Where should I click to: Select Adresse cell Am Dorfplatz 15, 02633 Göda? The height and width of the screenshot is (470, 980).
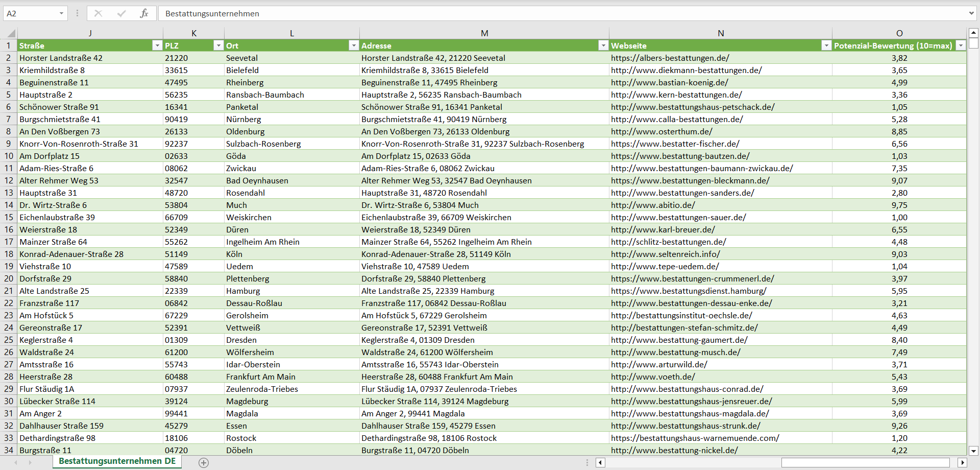tap(484, 156)
